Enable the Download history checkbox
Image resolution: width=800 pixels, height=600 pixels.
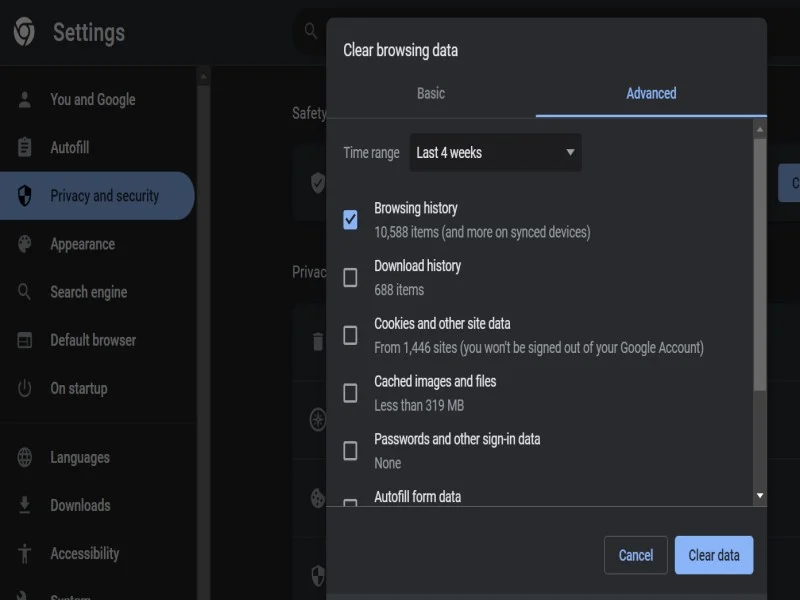click(350, 278)
